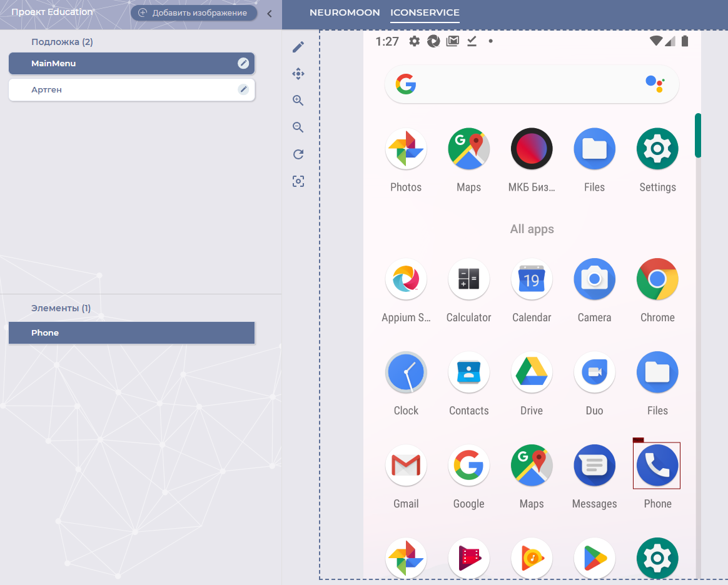Image resolution: width=728 pixels, height=585 pixels.
Task: Open Play Movies icon in bottom row
Action: [x=468, y=558]
